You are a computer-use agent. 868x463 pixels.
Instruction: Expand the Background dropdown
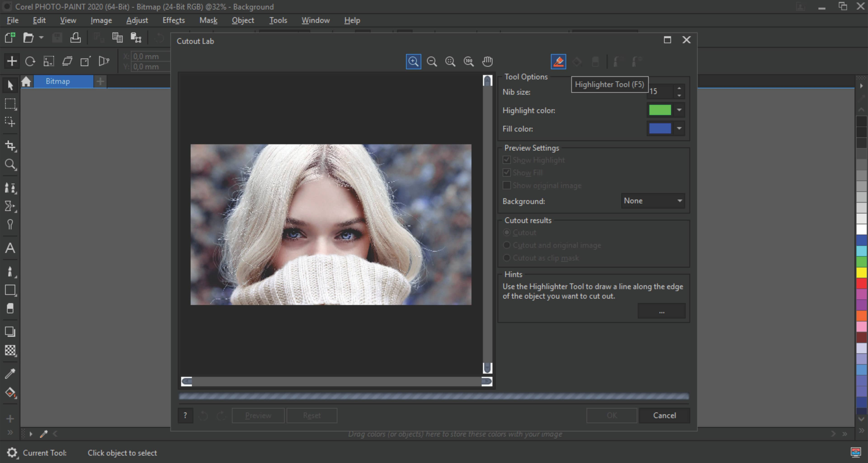point(680,201)
